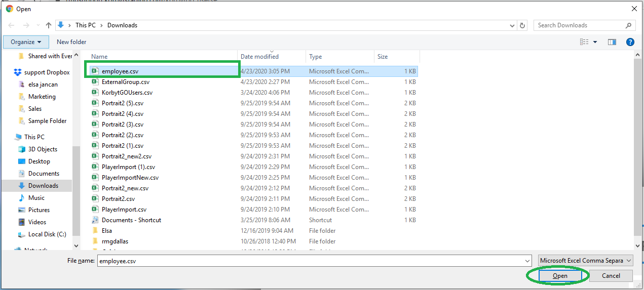Click the Search Downloads field

point(583,25)
